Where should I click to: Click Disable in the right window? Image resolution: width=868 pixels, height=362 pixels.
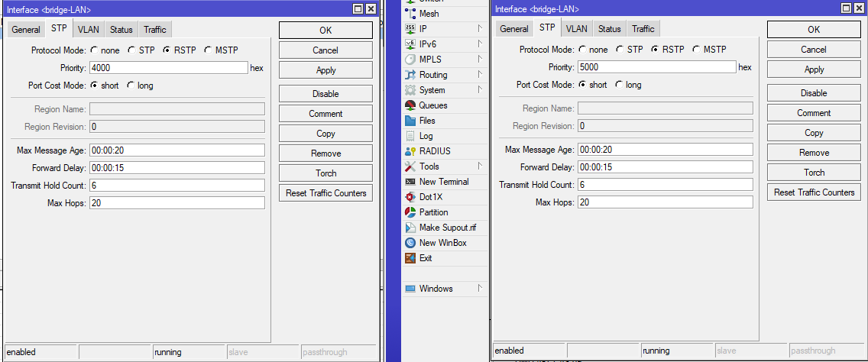[814, 93]
